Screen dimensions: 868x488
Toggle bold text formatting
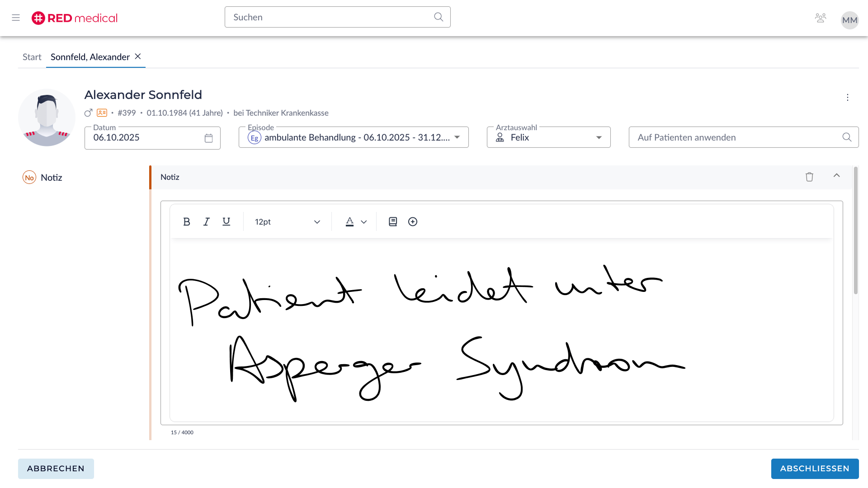pos(186,221)
